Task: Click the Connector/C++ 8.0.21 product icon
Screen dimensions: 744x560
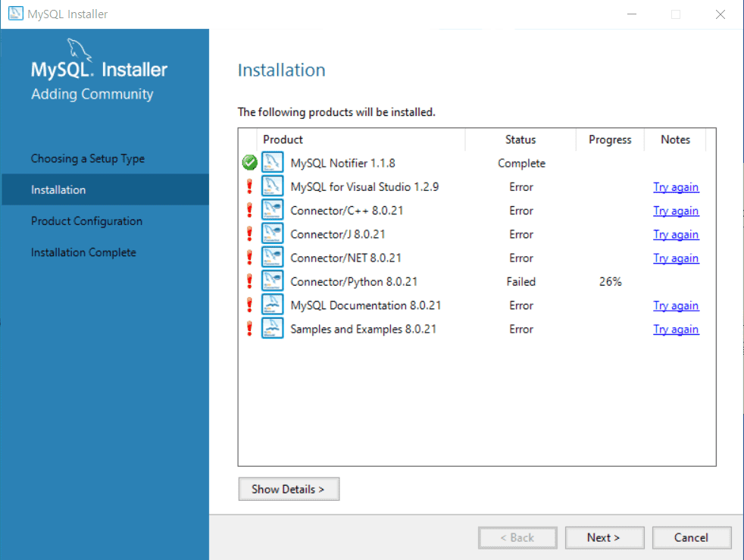Action: pos(272,210)
